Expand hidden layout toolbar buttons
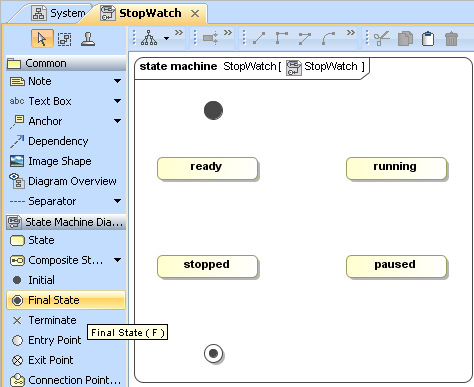The width and height of the screenshot is (474, 387). [179, 33]
